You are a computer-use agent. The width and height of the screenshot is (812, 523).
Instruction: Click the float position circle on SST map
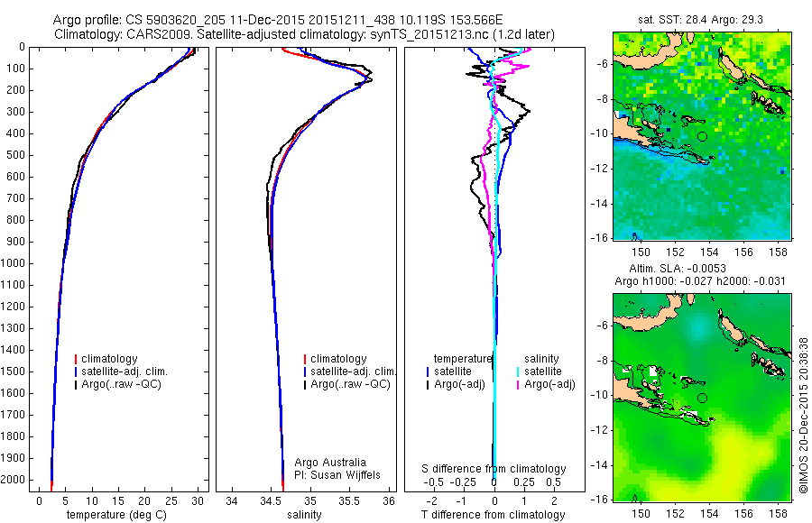pyautogui.click(x=702, y=137)
